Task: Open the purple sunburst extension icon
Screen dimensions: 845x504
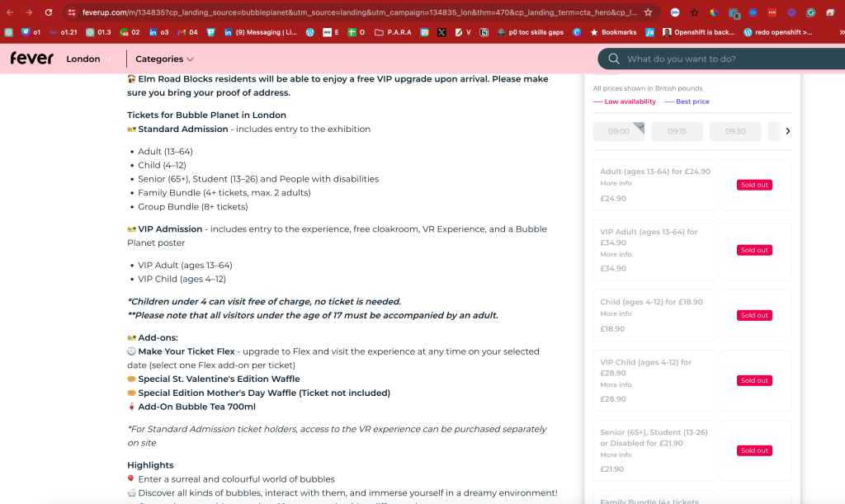Action: 791,12
